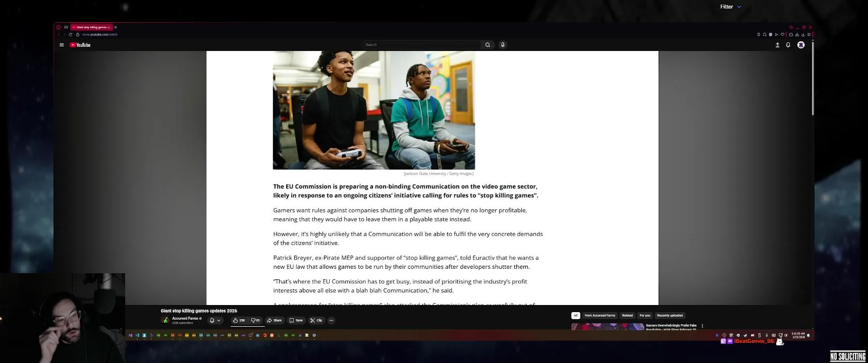
Task: Search tabs with magnifier in title bar
Action: point(791,27)
